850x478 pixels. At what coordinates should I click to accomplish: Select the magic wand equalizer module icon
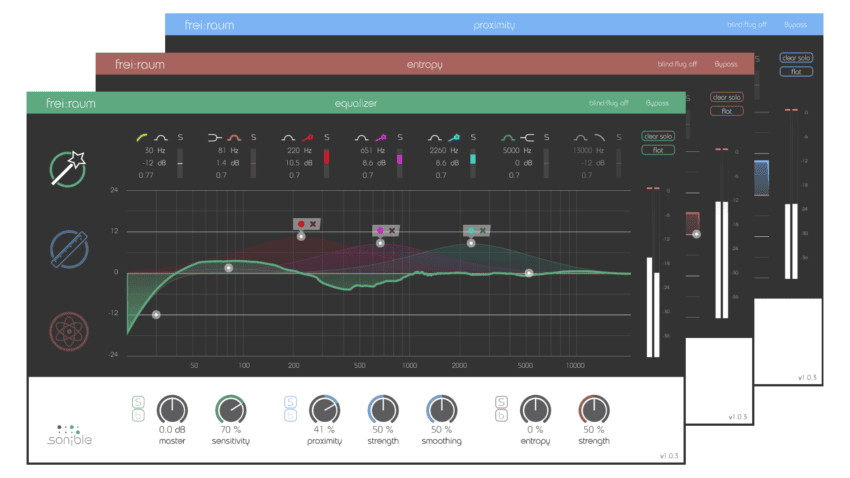coord(71,167)
